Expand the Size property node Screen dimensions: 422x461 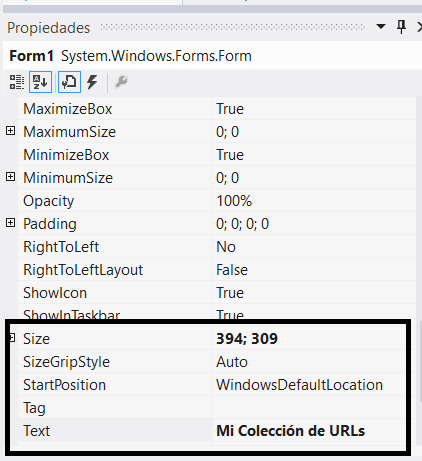click(12, 338)
